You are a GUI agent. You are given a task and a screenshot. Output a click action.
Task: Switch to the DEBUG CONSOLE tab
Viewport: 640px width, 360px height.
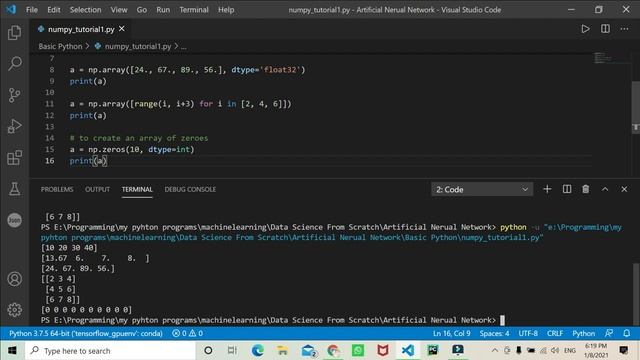click(190, 189)
